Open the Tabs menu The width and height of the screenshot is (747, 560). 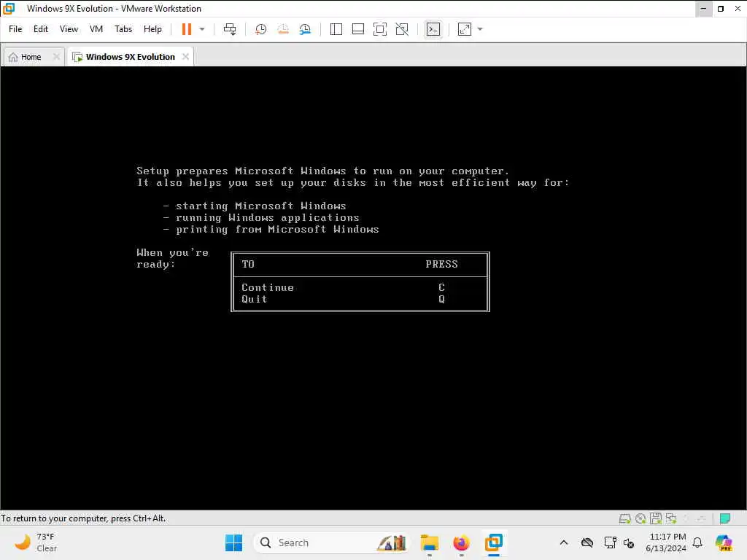[123, 29]
